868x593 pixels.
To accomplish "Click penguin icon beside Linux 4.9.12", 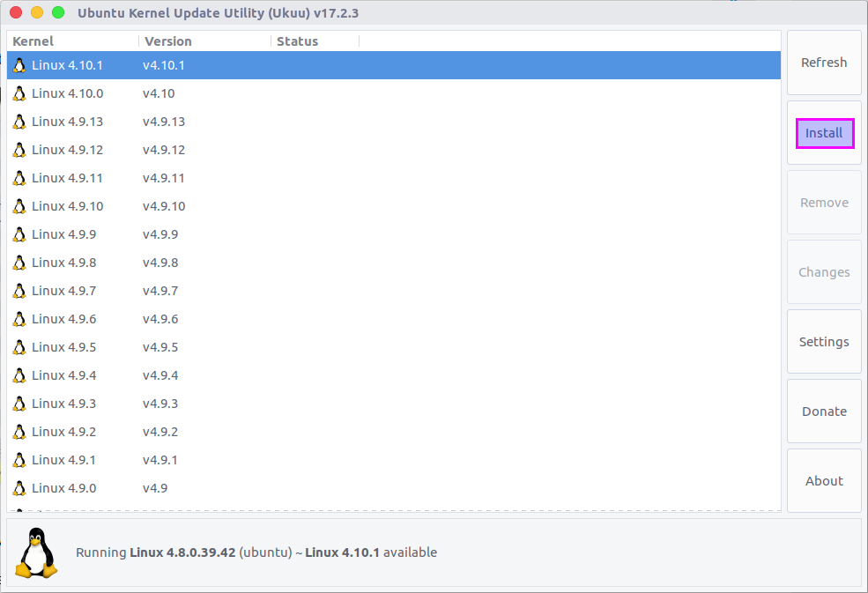I will click(19, 150).
